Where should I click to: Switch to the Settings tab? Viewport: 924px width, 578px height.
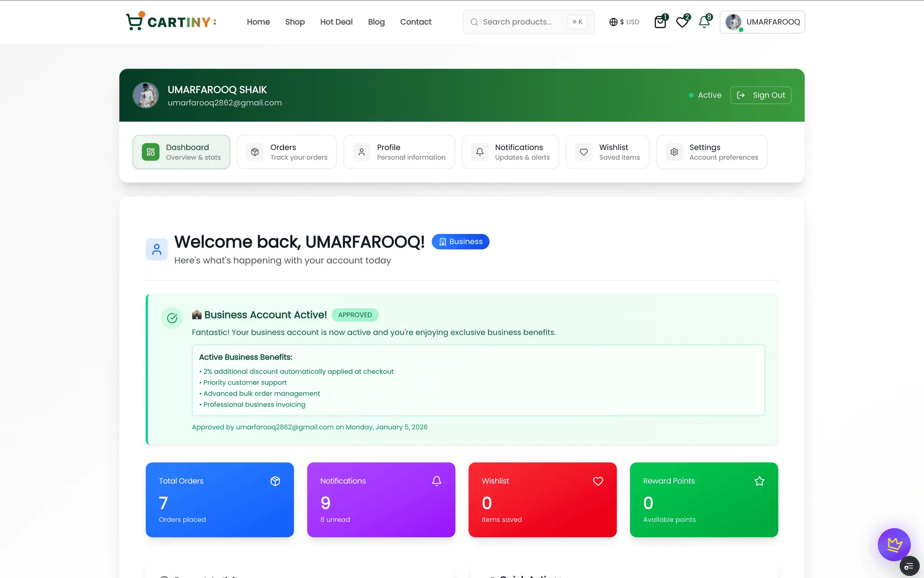pyautogui.click(x=712, y=152)
